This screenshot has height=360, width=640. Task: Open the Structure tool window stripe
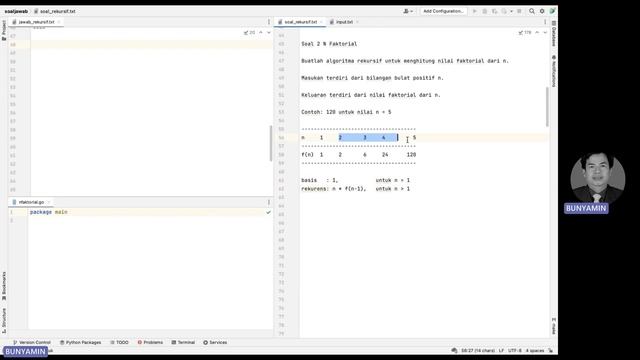4,320
